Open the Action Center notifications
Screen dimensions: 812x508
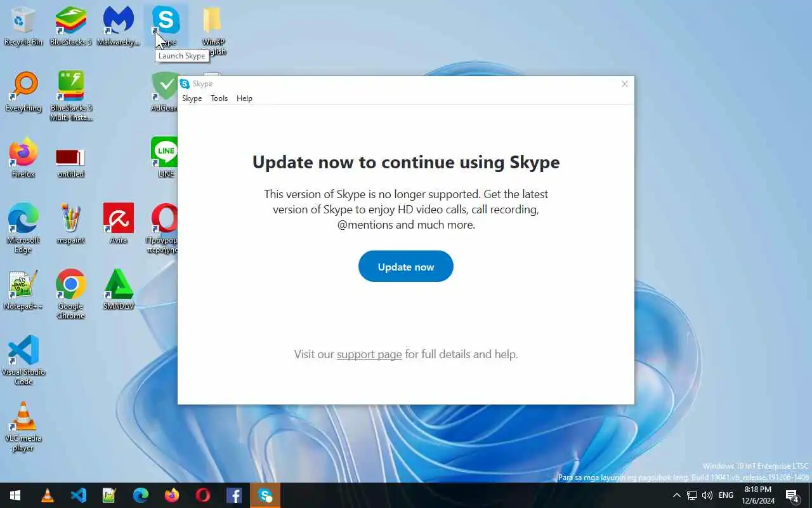(x=792, y=495)
